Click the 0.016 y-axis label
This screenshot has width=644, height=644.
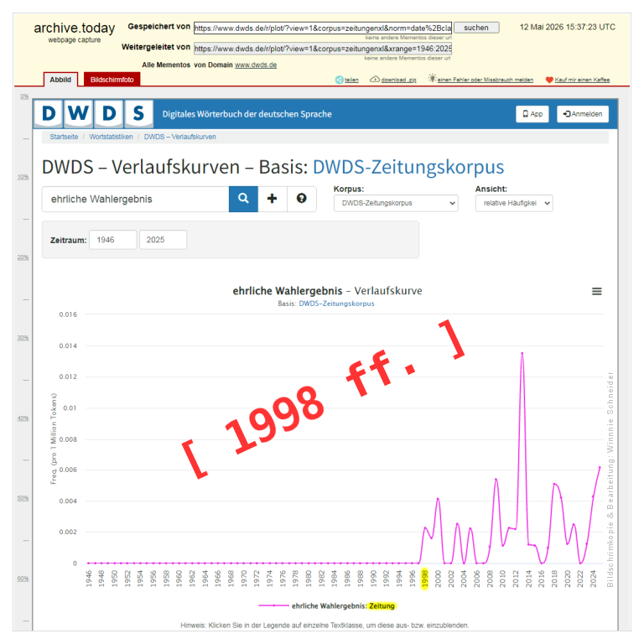tap(68, 314)
